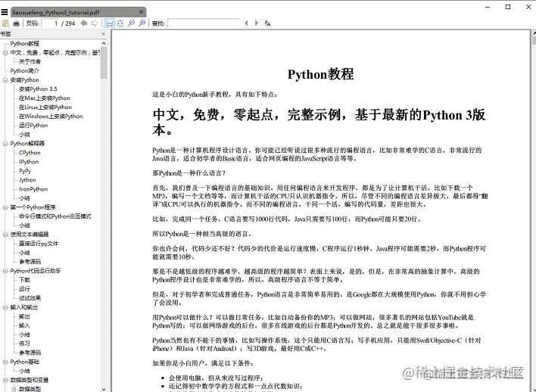
Task: Select the CPython bookmark
Action: (x=30, y=153)
